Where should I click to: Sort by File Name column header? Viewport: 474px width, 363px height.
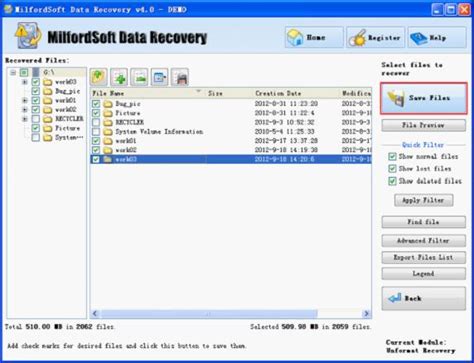(148, 93)
